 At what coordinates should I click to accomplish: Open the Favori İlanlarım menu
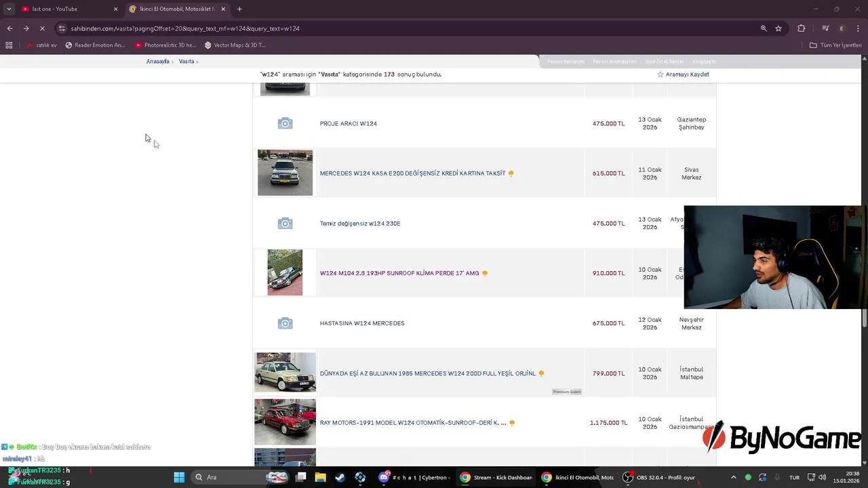tap(566, 62)
